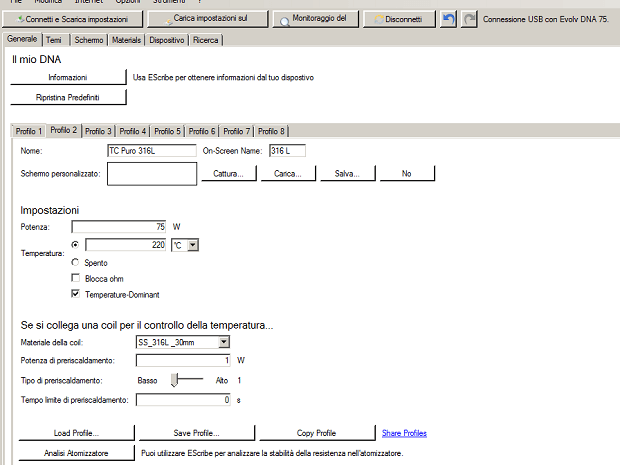Switch to the Ricerca tab

click(x=206, y=40)
